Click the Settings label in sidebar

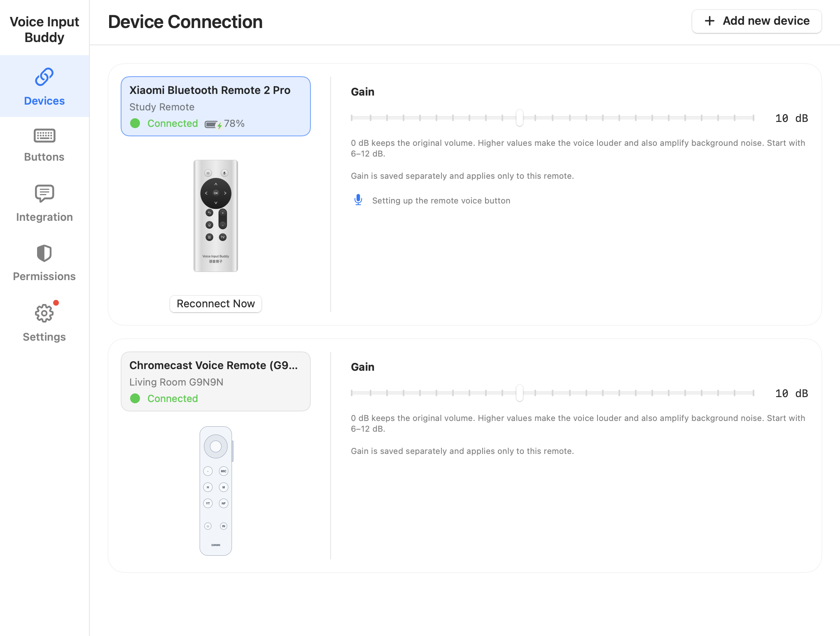point(44,337)
